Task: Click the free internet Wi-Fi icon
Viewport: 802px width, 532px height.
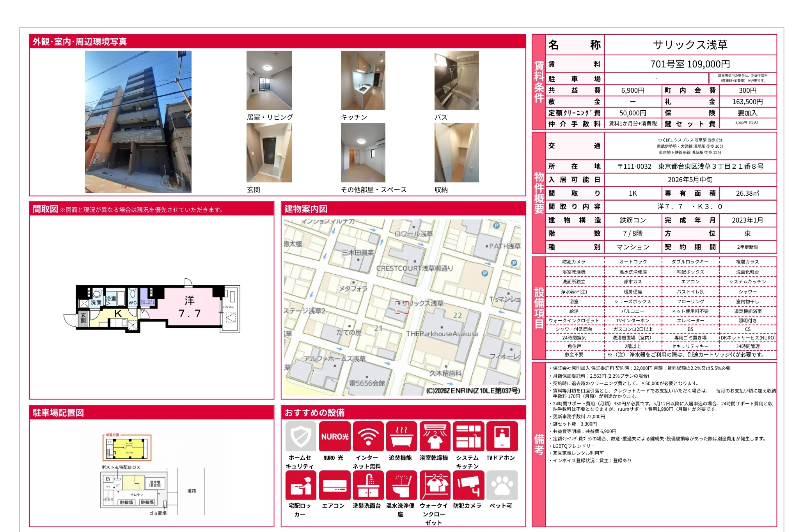Action: coord(368,436)
